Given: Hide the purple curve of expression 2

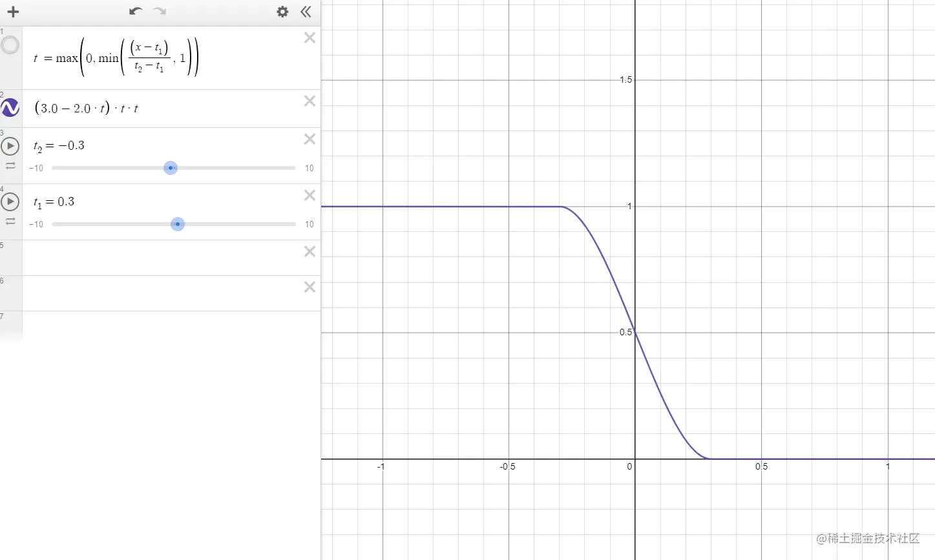Looking at the screenshot, I should [10, 108].
